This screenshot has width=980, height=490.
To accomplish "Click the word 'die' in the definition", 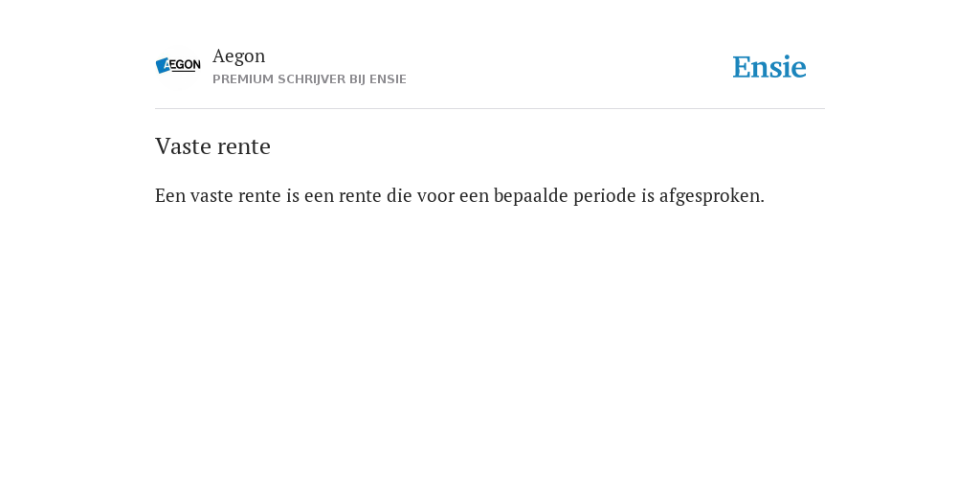I will tap(399, 195).
